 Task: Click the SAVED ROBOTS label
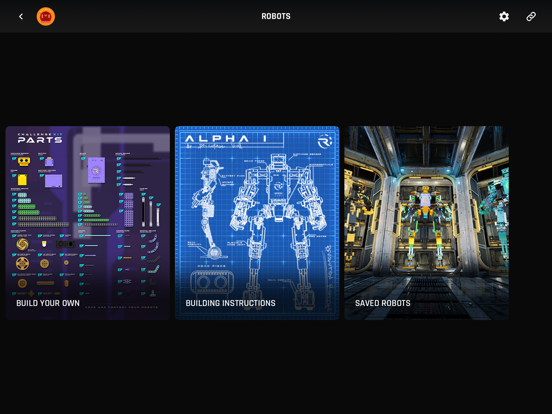(x=383, y=303)
